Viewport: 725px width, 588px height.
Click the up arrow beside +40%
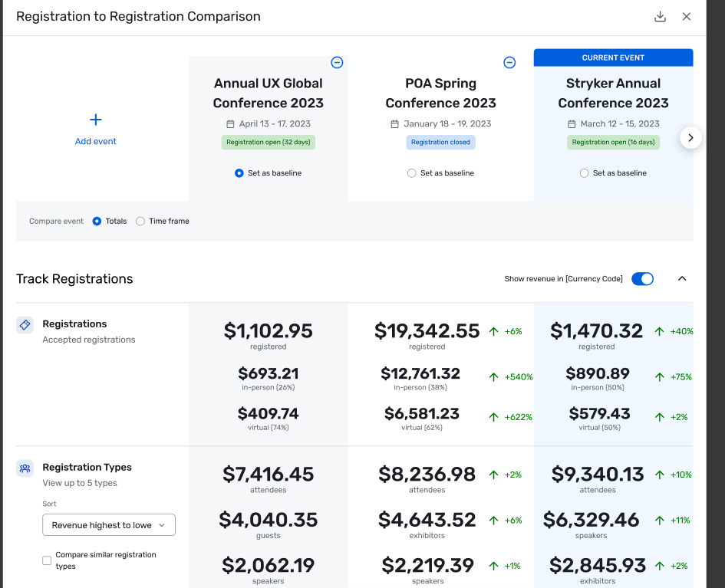pyautogui.click(x=659, y=331)
